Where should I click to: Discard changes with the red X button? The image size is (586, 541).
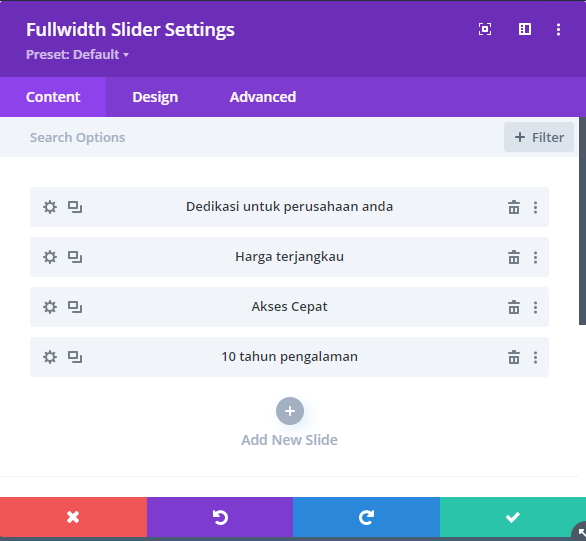point(73,517)
